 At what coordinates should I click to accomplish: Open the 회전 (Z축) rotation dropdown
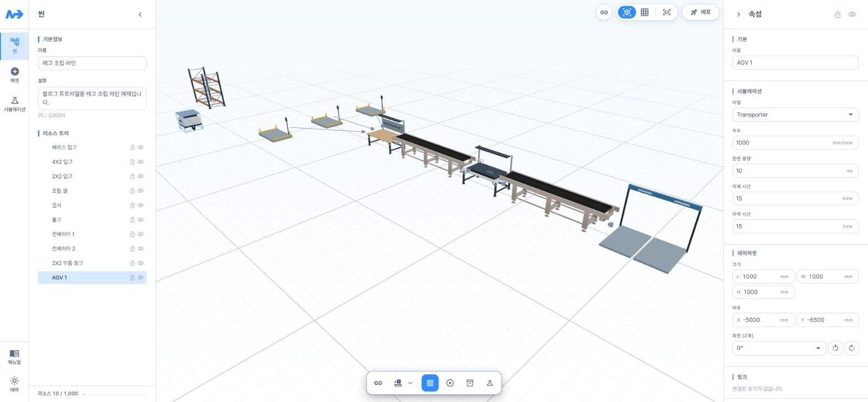tap(779, 348)
